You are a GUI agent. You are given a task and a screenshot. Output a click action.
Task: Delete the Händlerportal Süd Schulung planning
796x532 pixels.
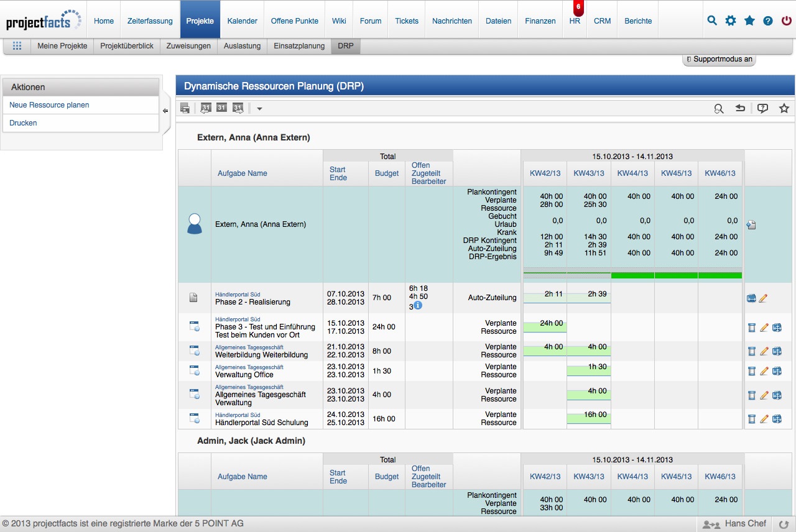pyautogui.click(x=751, y=419)
